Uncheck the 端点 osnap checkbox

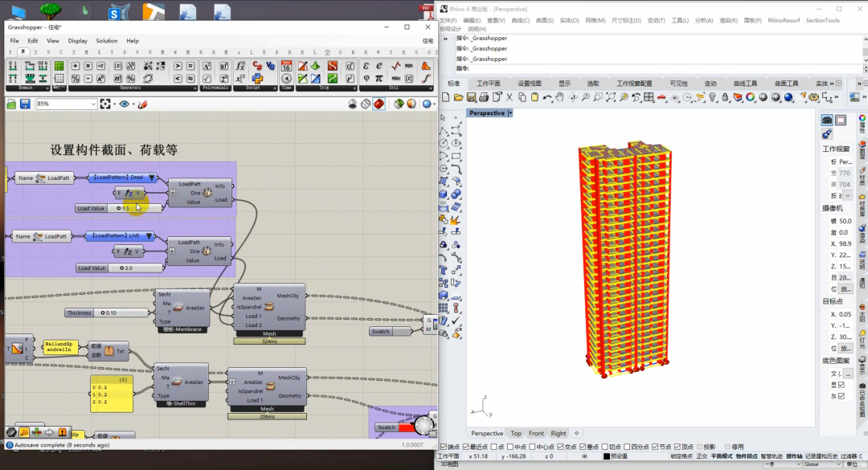444,447
